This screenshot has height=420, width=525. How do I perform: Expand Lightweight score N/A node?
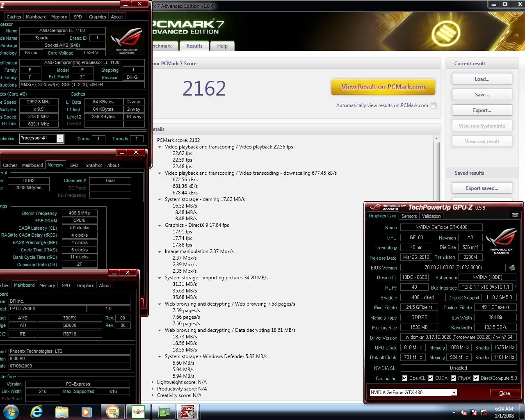[153, 382]
